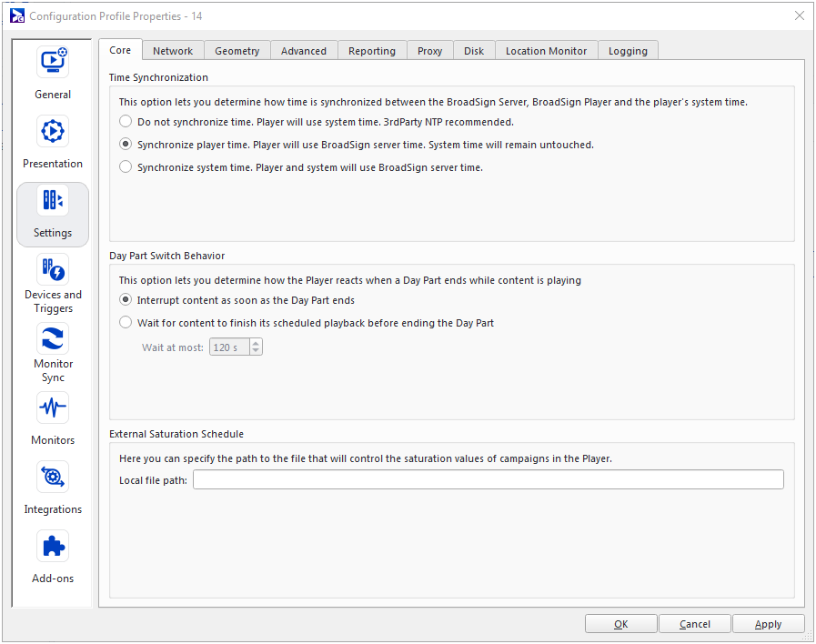Choose Synchronize system time option
Viewport: 816px width, 644px height.
(126, 167)
